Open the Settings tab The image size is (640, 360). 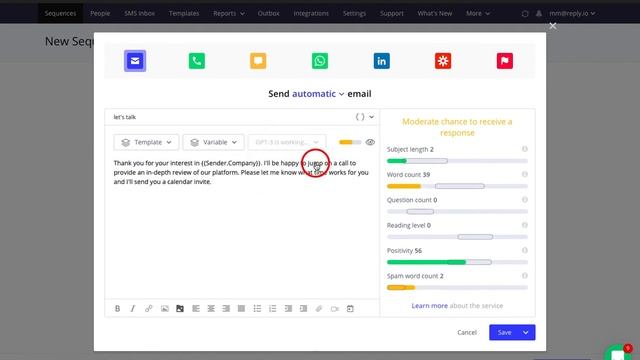[354, 13]
